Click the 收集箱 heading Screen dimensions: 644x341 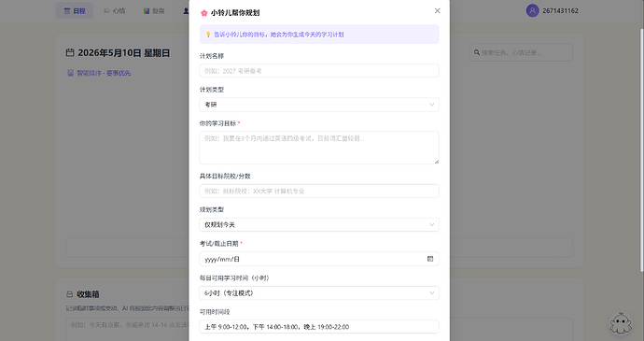(x=88, y=294)
